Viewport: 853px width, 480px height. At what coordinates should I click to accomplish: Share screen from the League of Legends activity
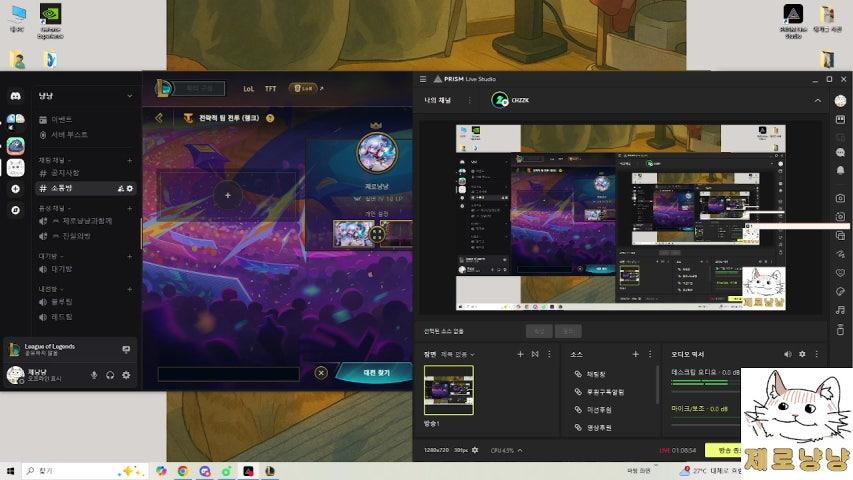(126, 349)
